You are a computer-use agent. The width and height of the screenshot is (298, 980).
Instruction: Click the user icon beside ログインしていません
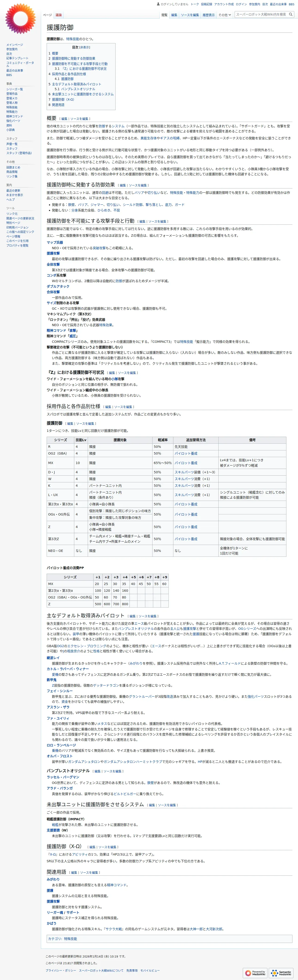pos(158,4)
